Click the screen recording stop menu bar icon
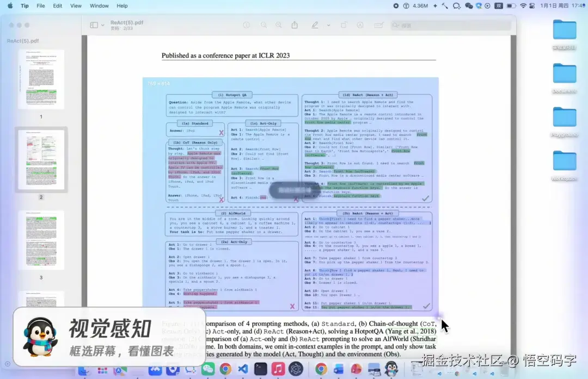 [396, 5]
